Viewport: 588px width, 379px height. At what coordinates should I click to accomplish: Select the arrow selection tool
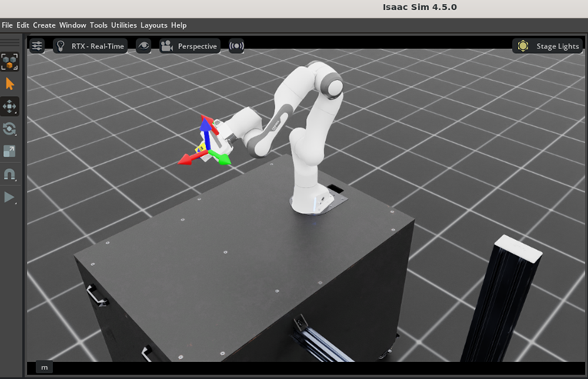(10, 84)
